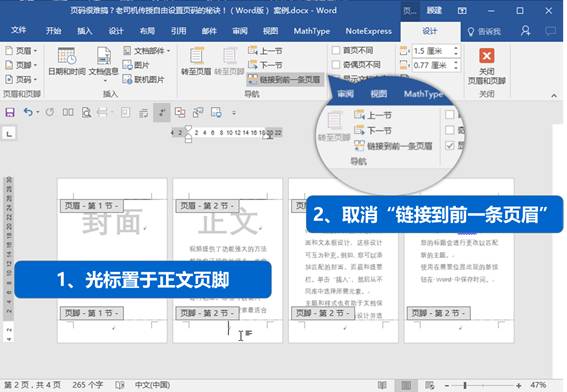567x392 pixels.
Task: Click the 0.77 厘米 footer distance field
Action: click(435, 65)
